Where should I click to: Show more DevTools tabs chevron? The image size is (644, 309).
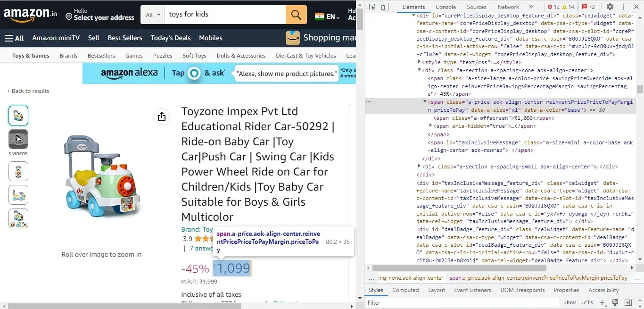[531, 7]
